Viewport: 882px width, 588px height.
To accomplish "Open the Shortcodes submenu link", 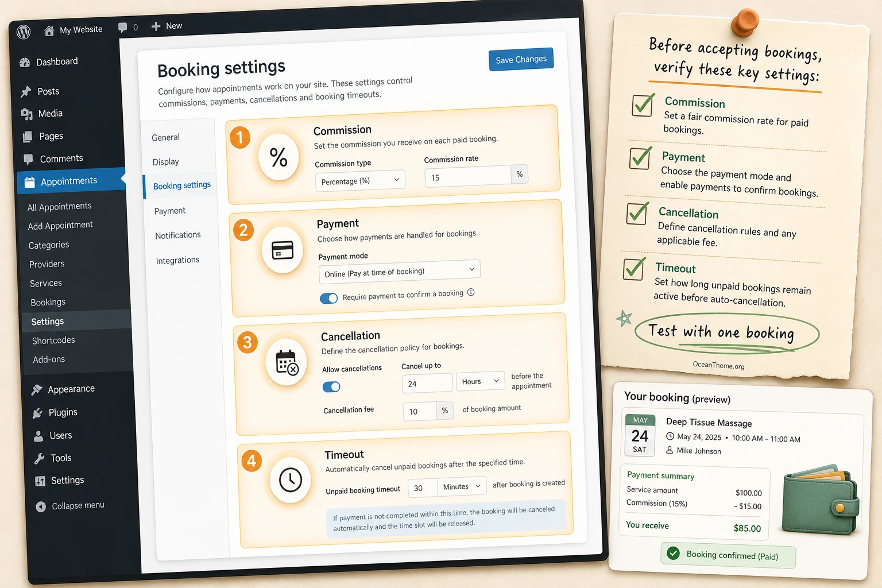I will pyautogui.click(x=53, y=341).
